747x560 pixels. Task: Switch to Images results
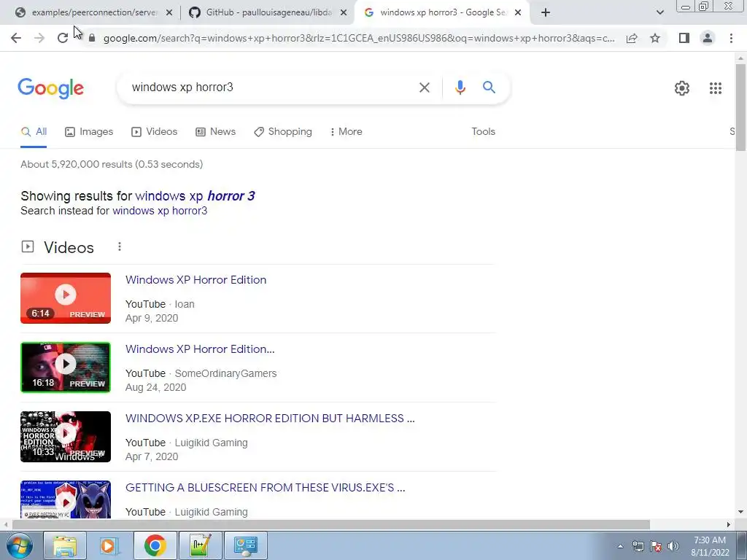[x=89, y=132]
